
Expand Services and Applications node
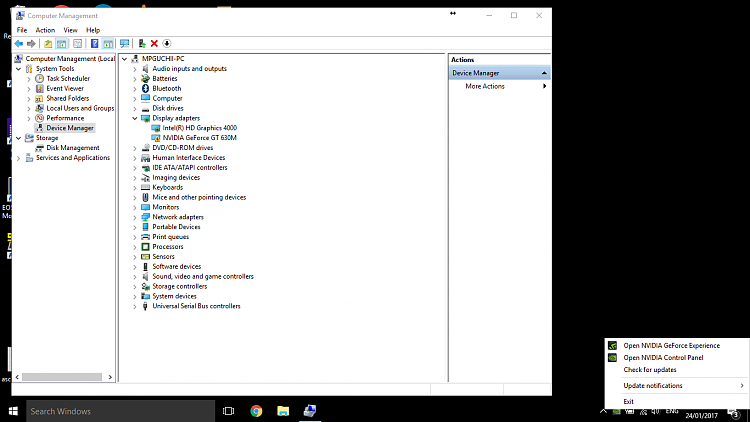(x=19, y=158)
